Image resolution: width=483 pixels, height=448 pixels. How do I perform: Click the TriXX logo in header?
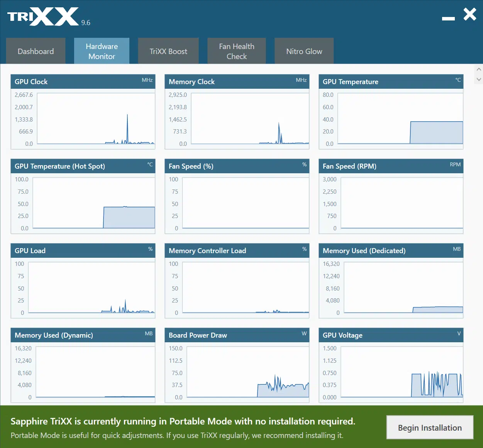point(43,17)
